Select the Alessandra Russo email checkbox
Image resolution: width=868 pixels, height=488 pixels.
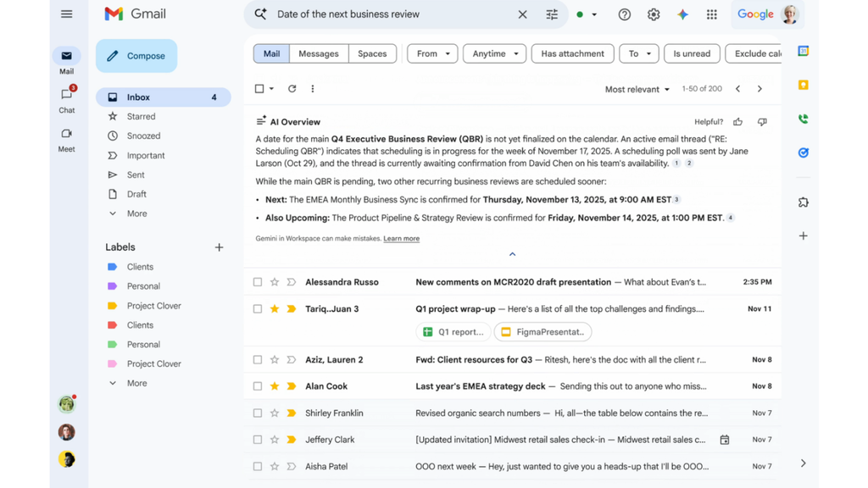258,282
